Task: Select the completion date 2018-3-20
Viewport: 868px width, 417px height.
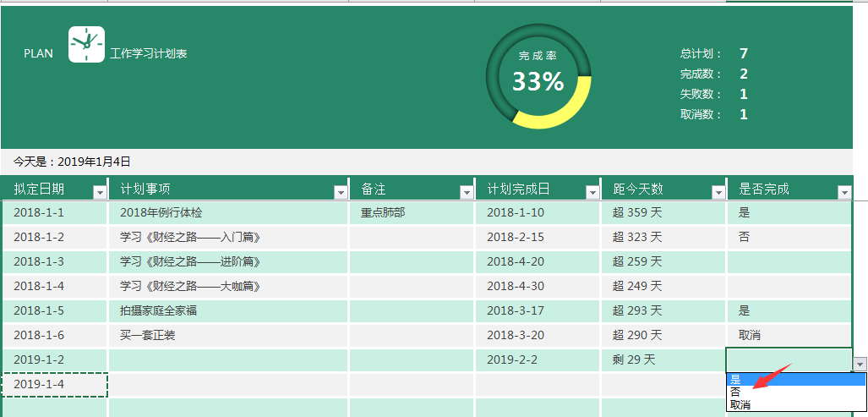Action: tap(538, 335)
